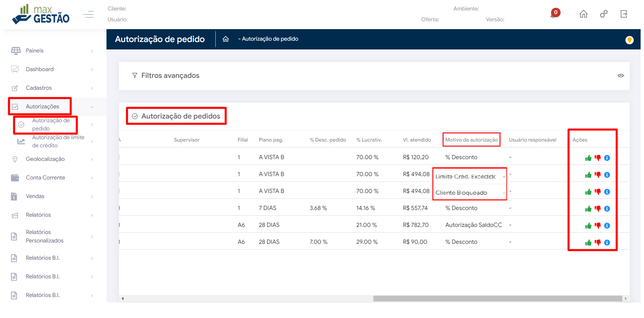Image resolution: width=644 pixels, height=318 pixels.
Task: Toggle advanced filters visibility eye icon
Action: click(621, 76)
